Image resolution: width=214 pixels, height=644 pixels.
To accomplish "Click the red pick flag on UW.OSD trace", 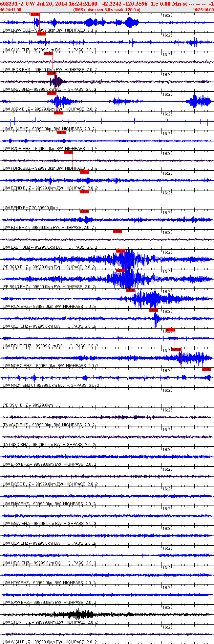I will (x=153, y=310).
